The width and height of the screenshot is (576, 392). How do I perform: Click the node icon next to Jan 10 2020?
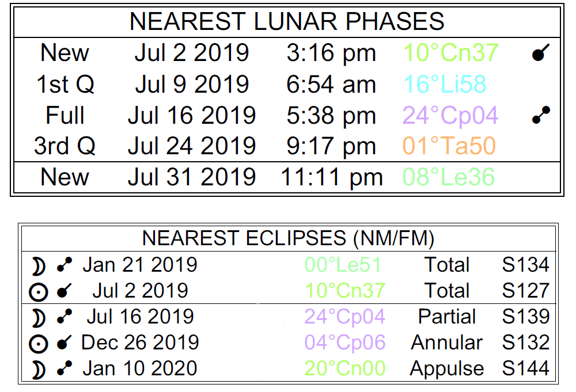pos(65,369)
